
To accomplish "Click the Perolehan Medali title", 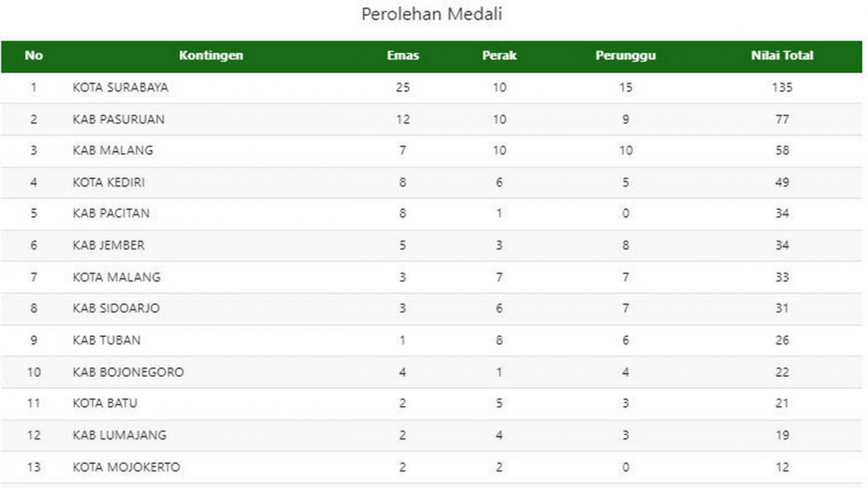I will pyautogui.click(x=431, y=14).
